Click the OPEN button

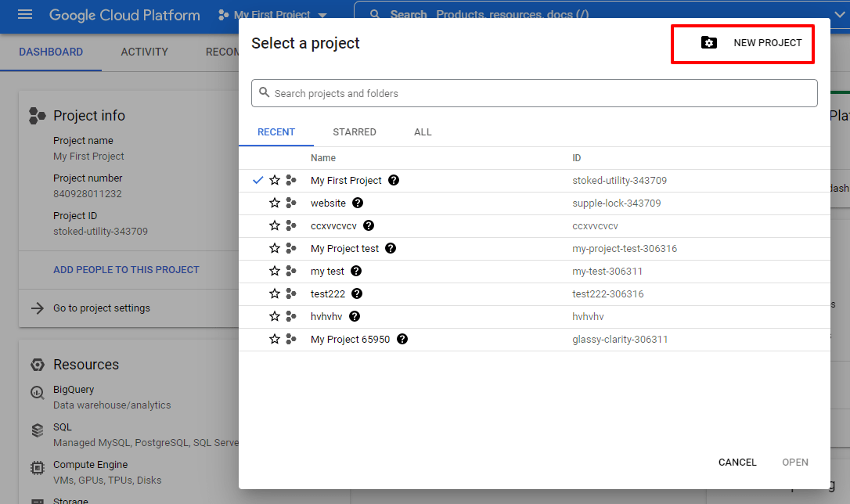pos(795,463)
